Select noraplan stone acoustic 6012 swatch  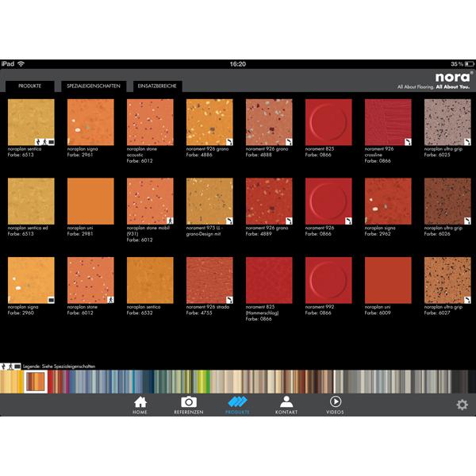click(x=150, y=122)
